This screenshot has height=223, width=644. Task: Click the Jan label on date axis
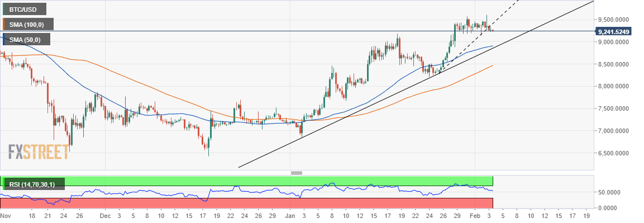tap(290, 216)
